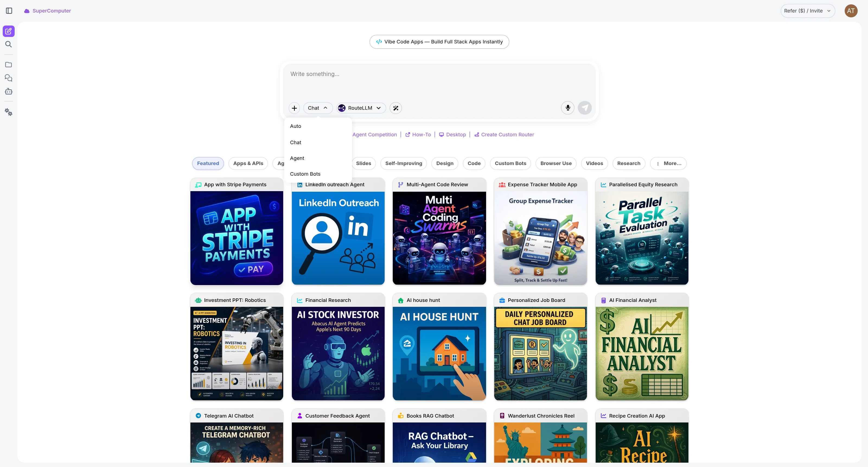The height and width of the screenshot is (467, 868).
Task: Expand the More... categories menu
Action: (668, 163)
